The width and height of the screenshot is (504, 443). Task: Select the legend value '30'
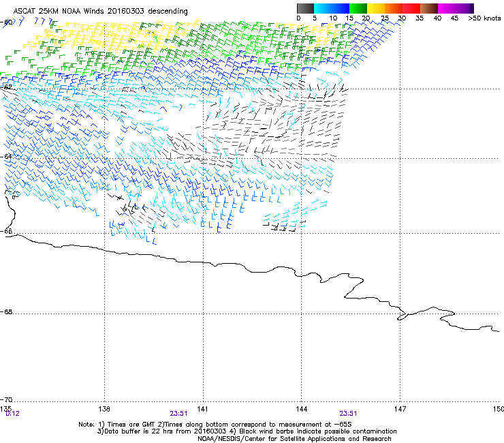pyautogui.click(x=402, y=18)
